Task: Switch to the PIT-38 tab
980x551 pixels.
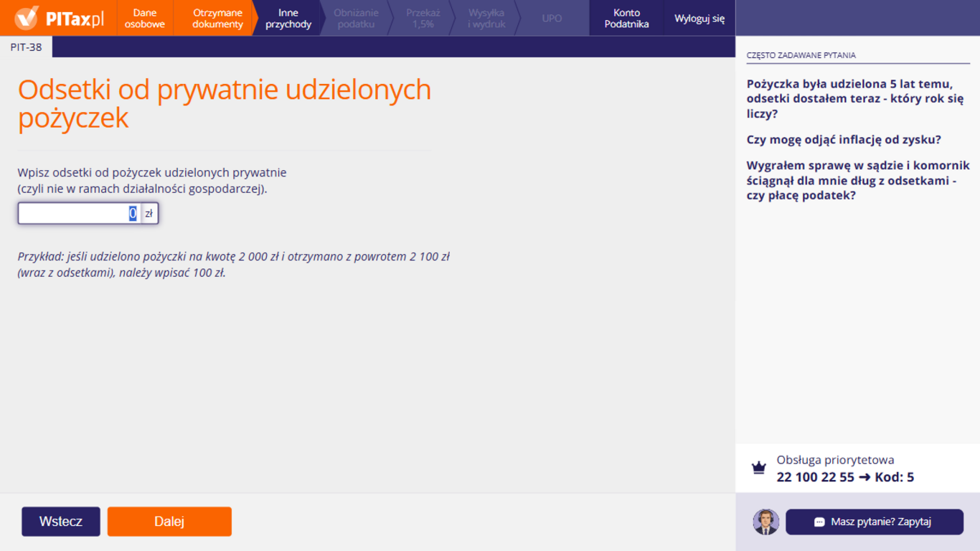Action: [26, 46]
